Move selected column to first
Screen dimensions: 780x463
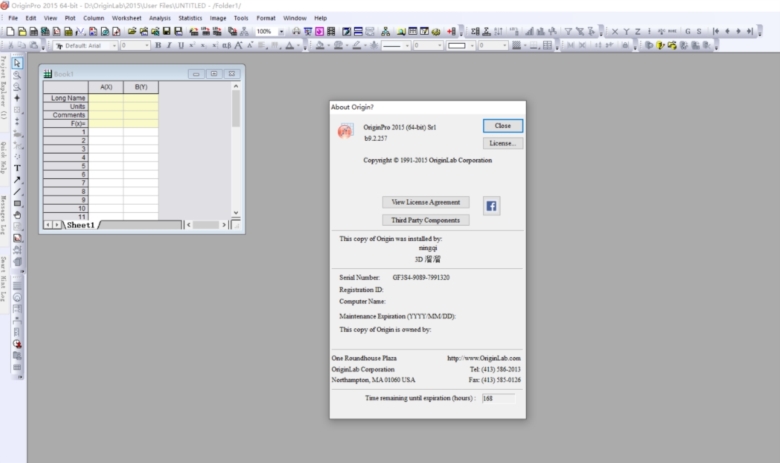[716, 31]
